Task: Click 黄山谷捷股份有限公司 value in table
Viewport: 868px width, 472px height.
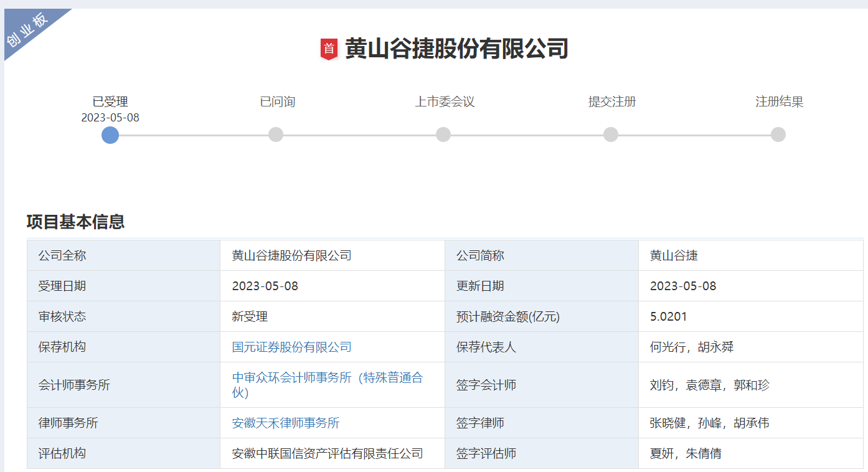Action: point(292,255)
